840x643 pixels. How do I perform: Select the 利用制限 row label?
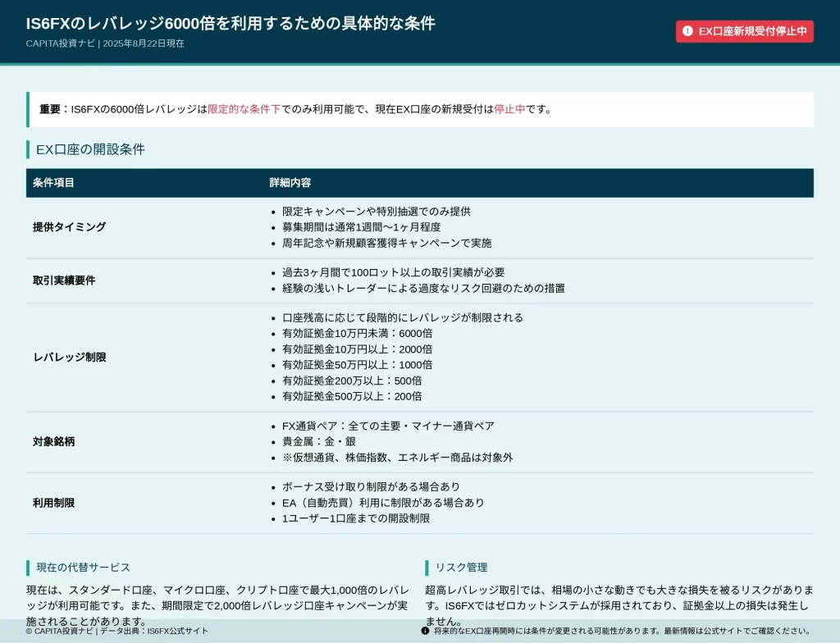[53, 503]
